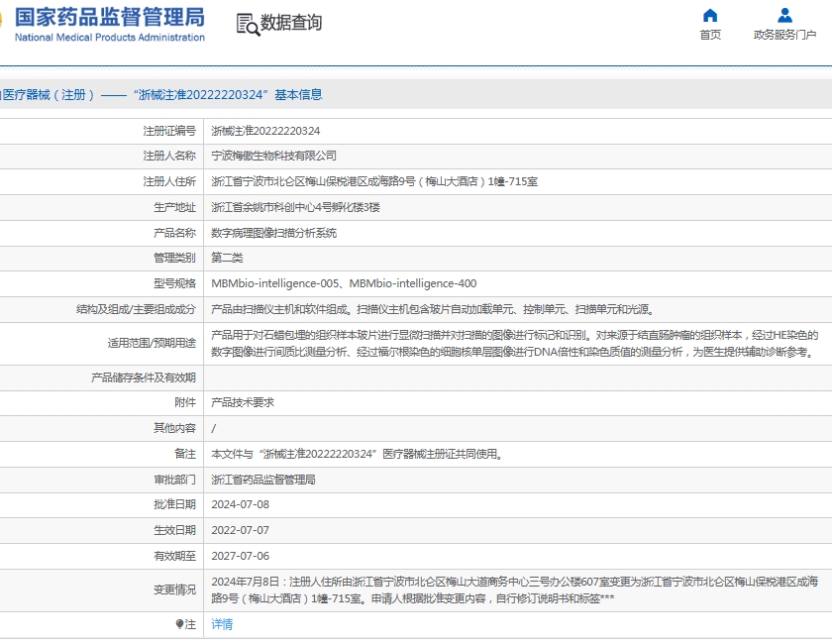Click the 注册人名称 field label
The width and height of the screenshot is (832, 644).
169,157
